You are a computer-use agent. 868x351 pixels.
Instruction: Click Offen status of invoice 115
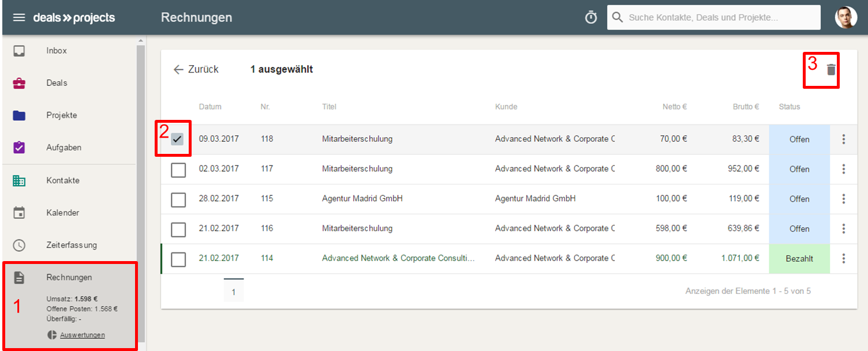[799, 199]
